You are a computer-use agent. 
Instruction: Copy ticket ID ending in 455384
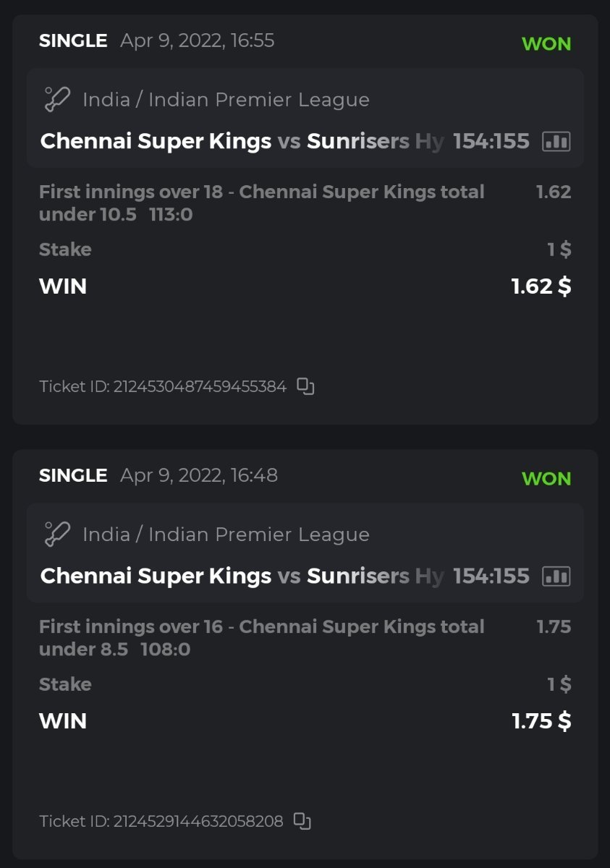tap(306, 387)
